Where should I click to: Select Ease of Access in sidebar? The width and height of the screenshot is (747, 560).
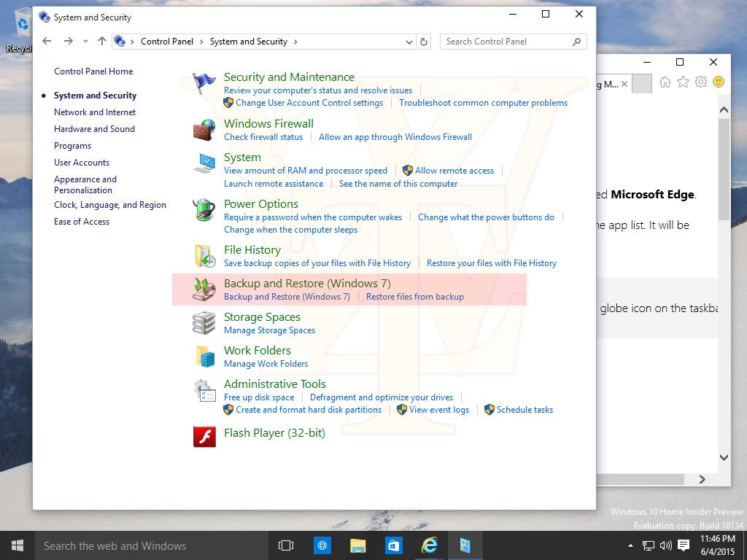click(82, 222)
